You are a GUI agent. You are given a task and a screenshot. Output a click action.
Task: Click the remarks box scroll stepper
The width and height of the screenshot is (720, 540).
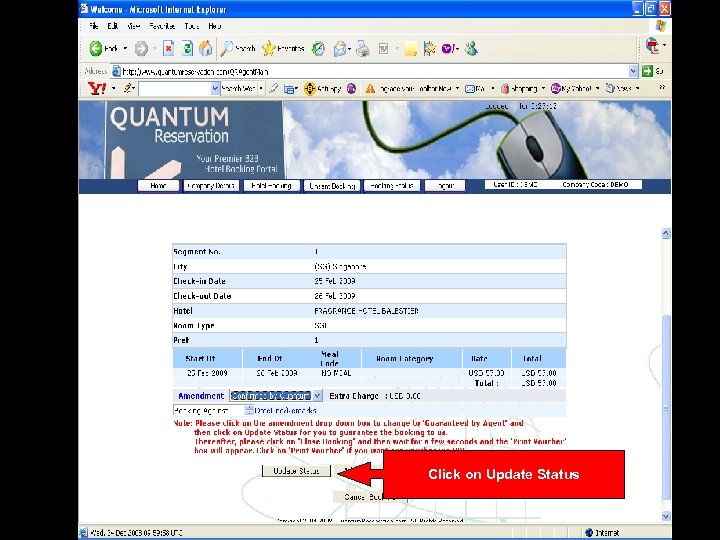[x=249, y=410]
